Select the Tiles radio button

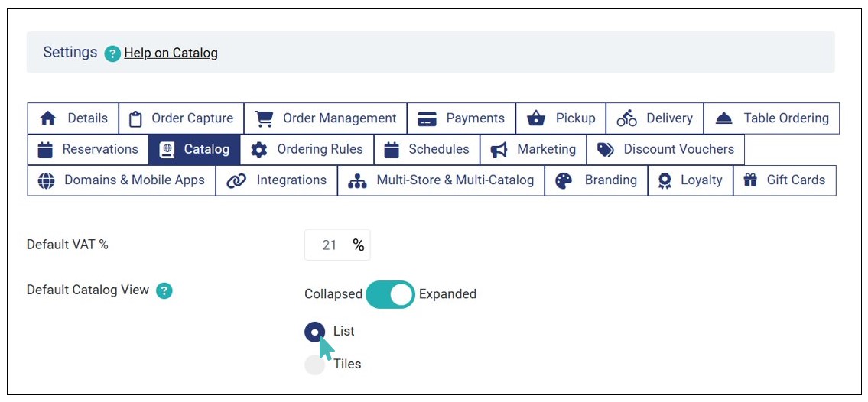[x=314, y=365]
